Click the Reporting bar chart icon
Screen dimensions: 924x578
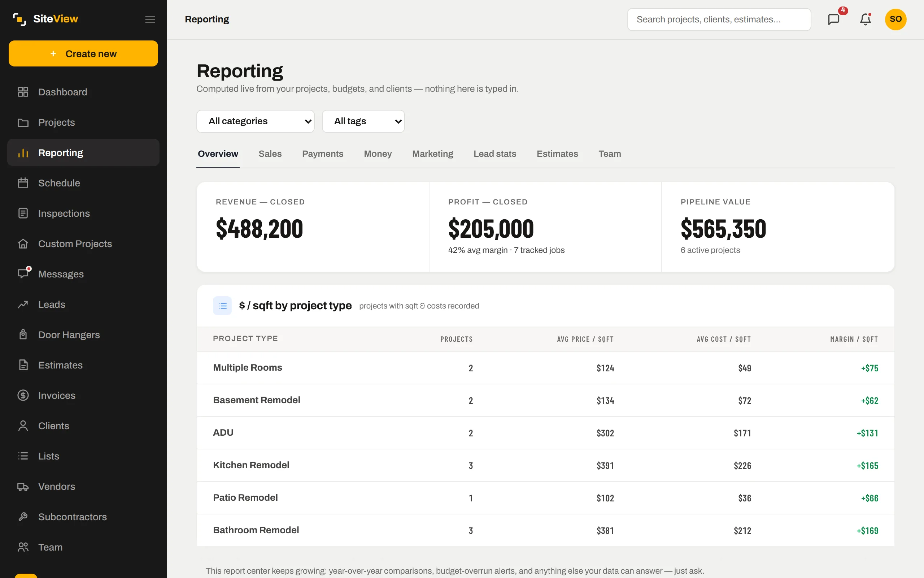click(x=23, y=152)
